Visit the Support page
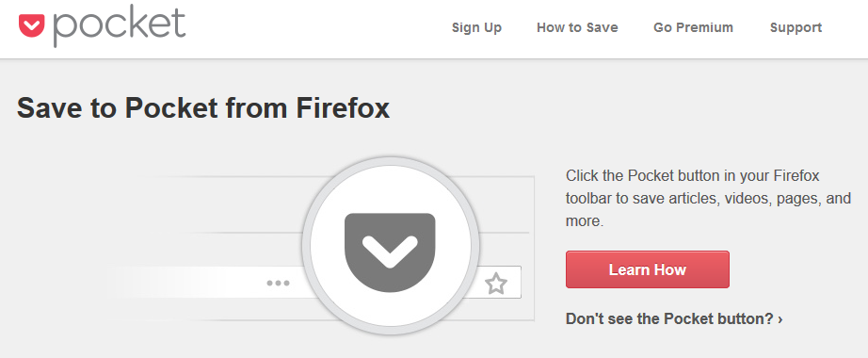Image resolution: width=868 pixels, height=358 pixels. [796, 27]
